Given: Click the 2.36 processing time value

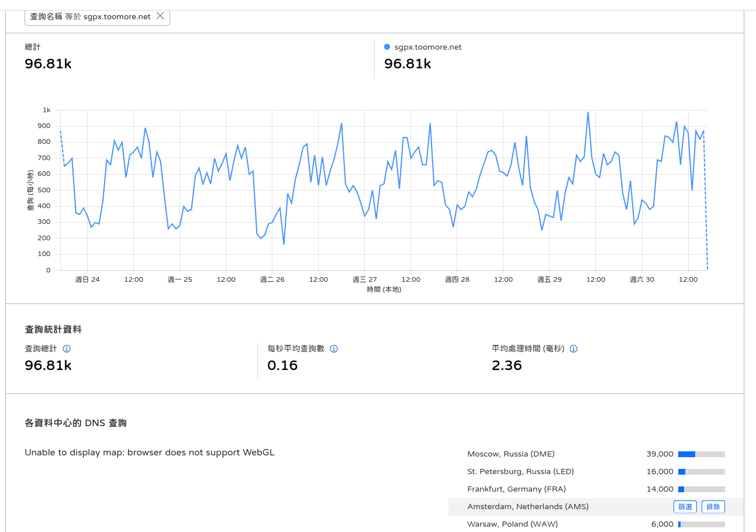Looking at the screenshot, I should click(507, 366).
